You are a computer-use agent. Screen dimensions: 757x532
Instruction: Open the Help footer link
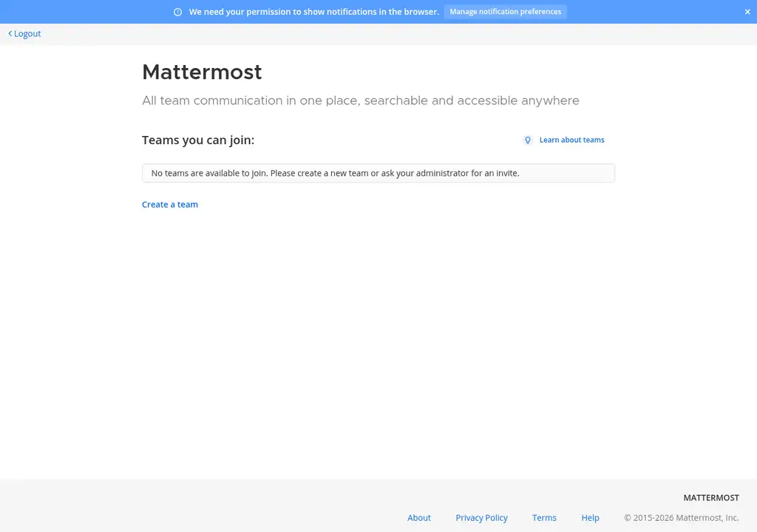(x=590, y=517)
